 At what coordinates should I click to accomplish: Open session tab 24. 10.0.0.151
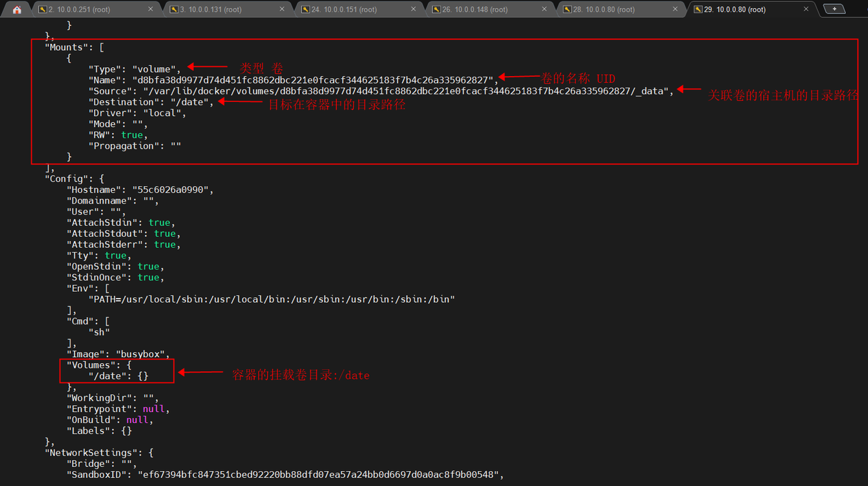tap(344, 10)
